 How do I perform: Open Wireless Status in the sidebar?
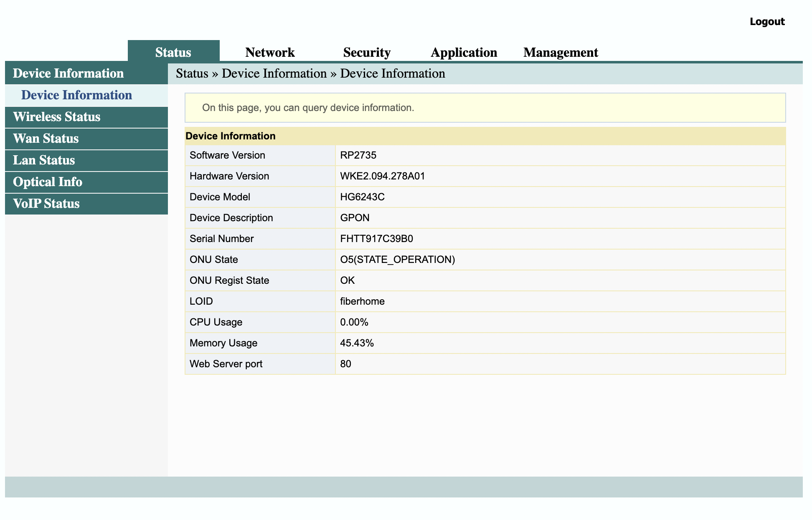pos(56,117)
